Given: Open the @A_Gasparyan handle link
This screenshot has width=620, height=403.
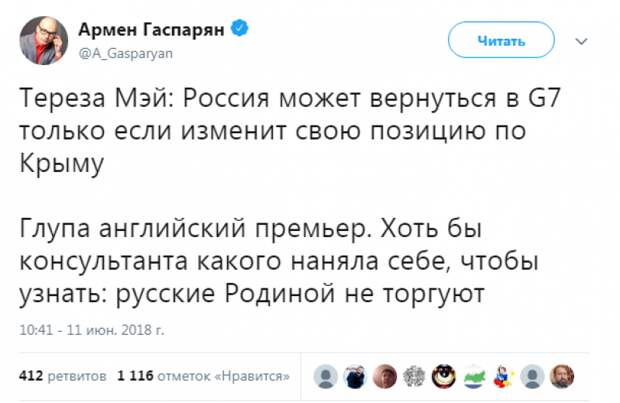Looking at the screenshot, I should pos(126,53).
